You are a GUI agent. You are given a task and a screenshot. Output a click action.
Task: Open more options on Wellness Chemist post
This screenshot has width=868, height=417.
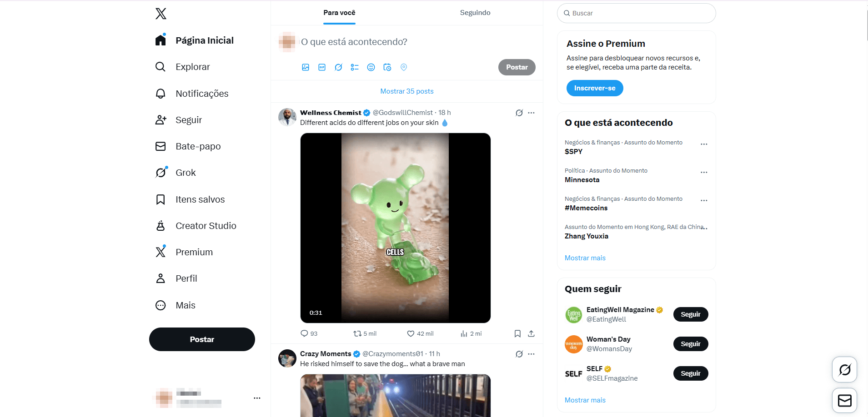point(531,113)
